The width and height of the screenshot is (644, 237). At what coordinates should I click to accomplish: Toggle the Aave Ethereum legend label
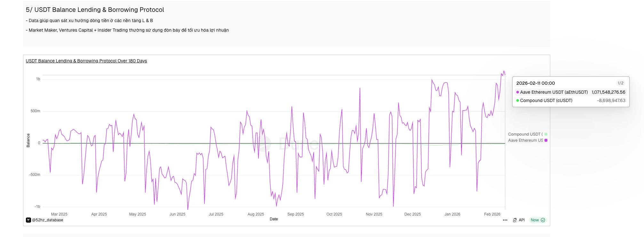pyautogui.click(x=525, y=140)
